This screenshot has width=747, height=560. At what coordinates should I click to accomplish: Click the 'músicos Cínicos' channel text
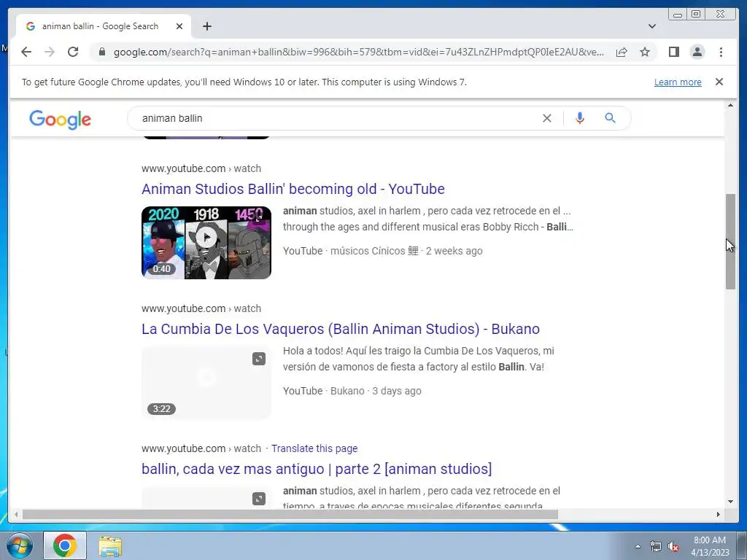click(374, 251)
